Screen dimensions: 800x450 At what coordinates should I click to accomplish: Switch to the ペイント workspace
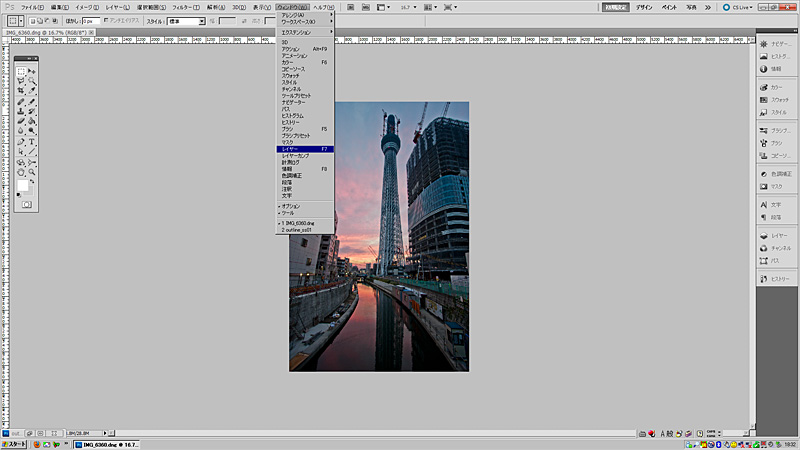[669, 7]
